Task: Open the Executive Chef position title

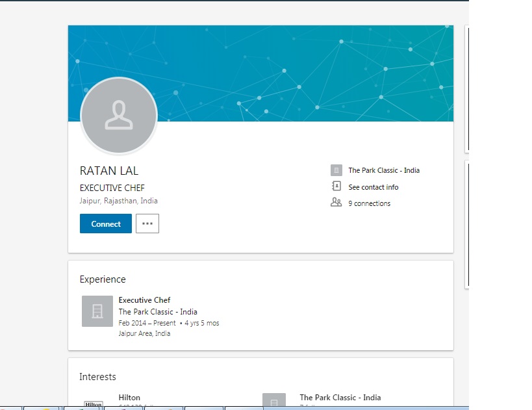Action: pos(144,300)
